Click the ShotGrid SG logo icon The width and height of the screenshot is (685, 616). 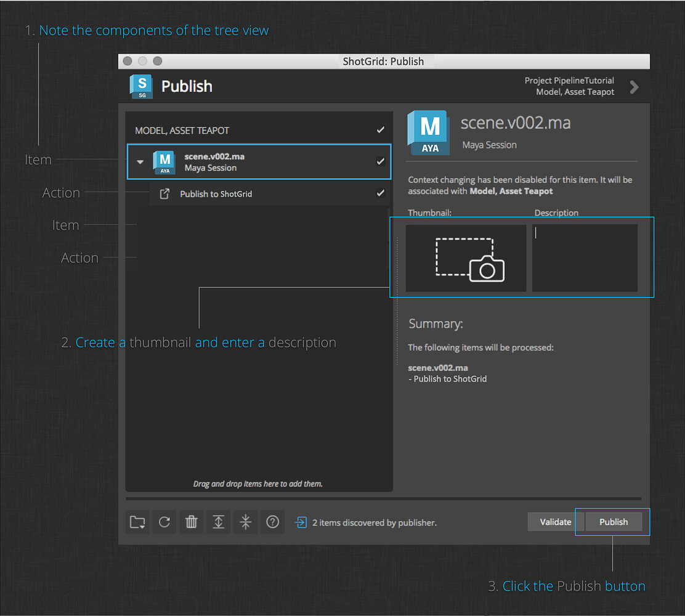click(x=141, y=87)
